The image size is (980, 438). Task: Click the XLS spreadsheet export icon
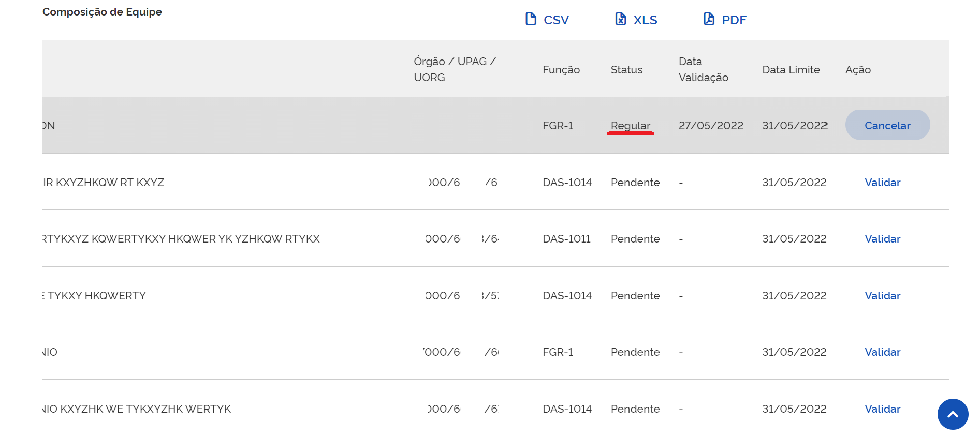point(620,19)
